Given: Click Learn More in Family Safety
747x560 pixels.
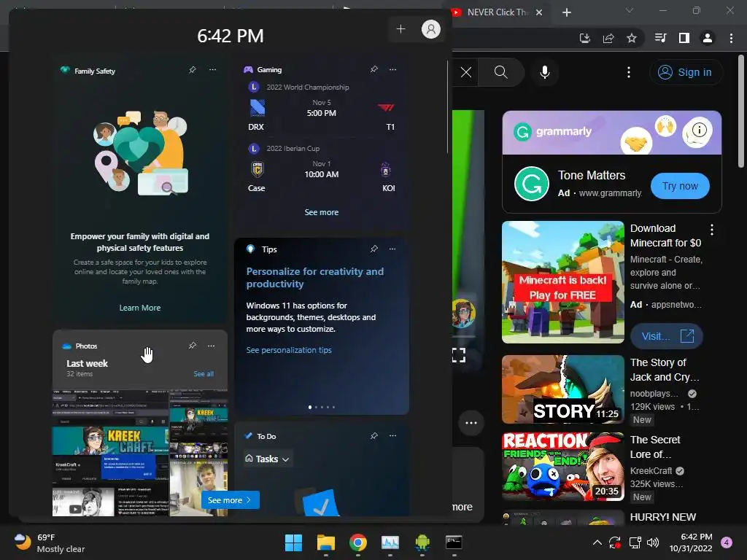Looking at the screenshot, I should pos(139,308).
